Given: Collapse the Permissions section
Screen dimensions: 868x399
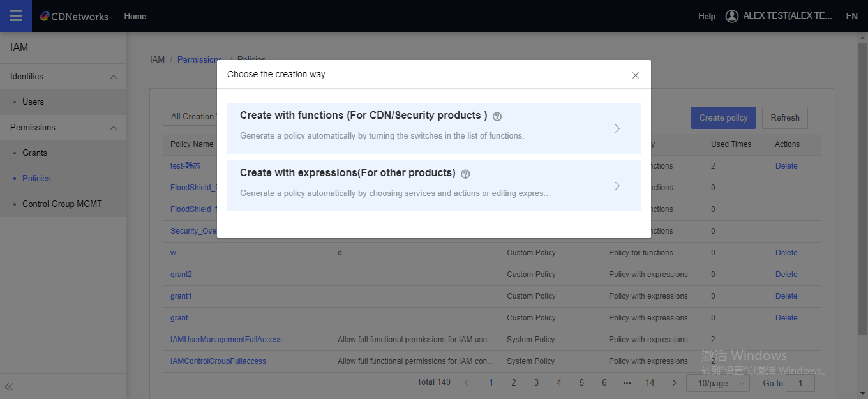Looking at the screenshot, I should 114,128.
